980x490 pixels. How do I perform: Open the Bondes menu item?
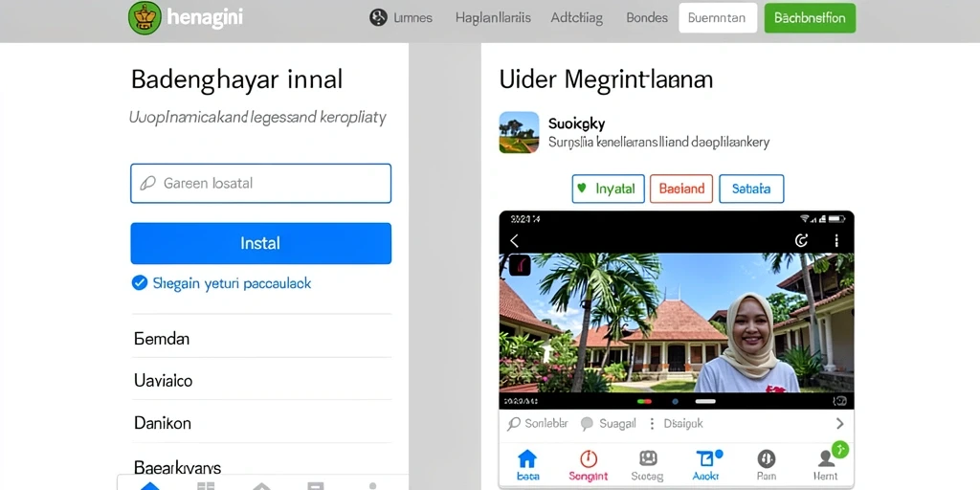(x=647, y=17)
